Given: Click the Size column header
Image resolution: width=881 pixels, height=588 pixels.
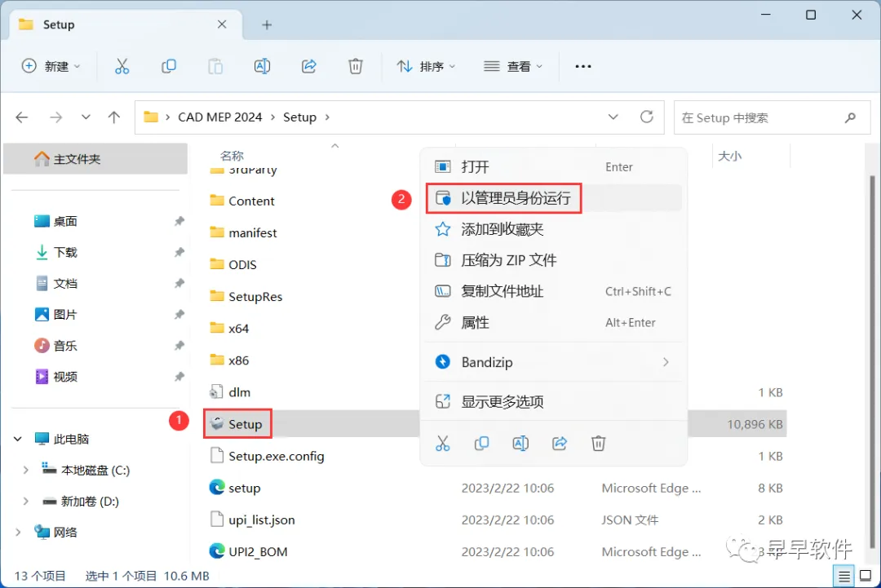Looking at the screenshot, I should coord(730,156).
